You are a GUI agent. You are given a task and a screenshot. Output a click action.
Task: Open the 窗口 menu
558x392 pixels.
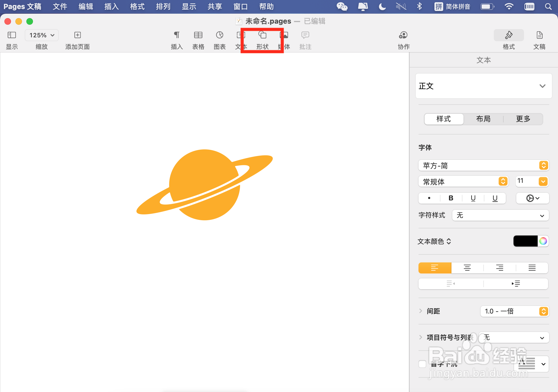point(241,7)
